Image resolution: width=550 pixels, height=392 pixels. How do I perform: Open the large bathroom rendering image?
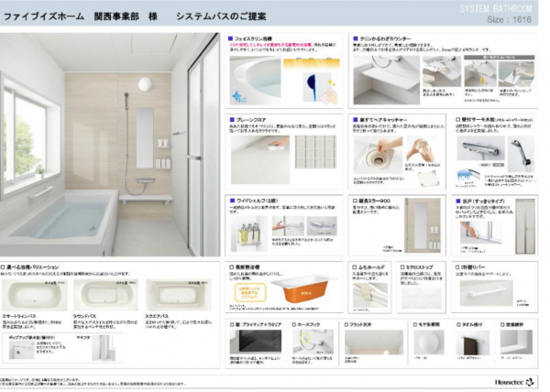pos(110,145)
